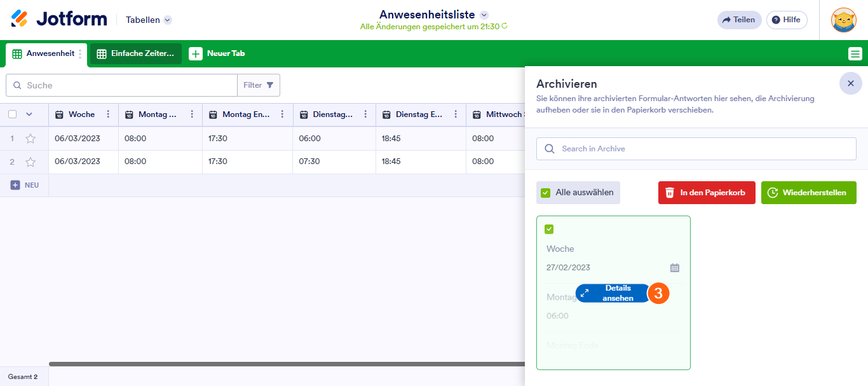Viewport: 868px width, 386px height.
Task: Click the Dienstag... column calendar icon
Action: coord(304,114)
